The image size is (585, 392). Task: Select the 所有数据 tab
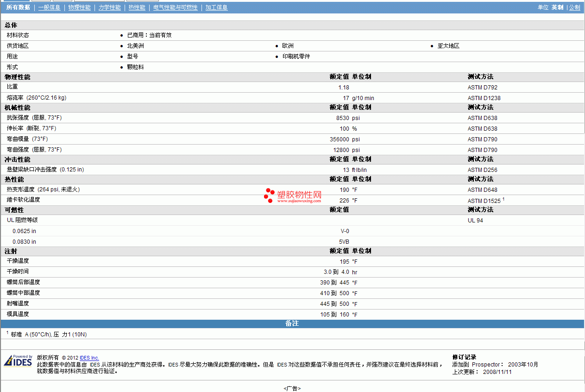[x=18, y=7]
